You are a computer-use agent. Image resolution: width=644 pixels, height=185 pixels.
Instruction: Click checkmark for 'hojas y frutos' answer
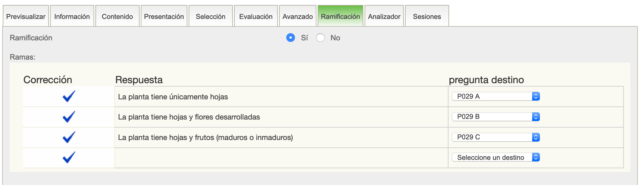coord(69,137)
